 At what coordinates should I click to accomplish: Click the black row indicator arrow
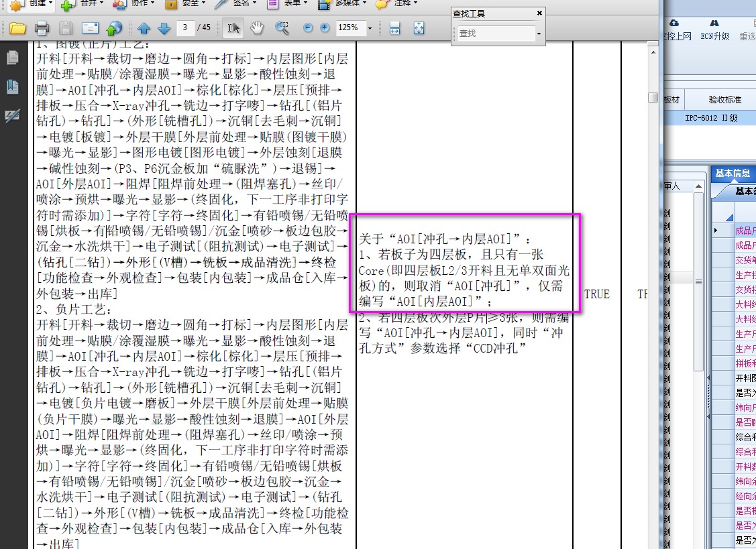point(716,231)
